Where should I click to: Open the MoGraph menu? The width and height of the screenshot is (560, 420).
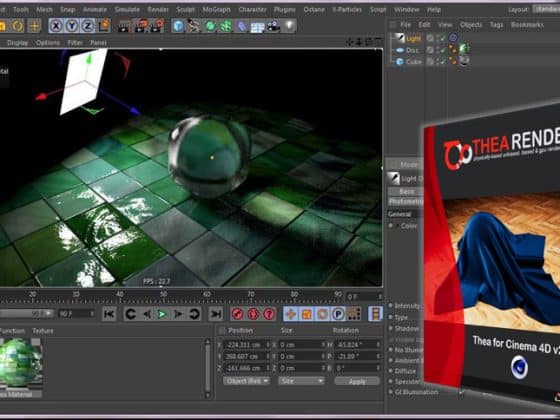[216, 10]
